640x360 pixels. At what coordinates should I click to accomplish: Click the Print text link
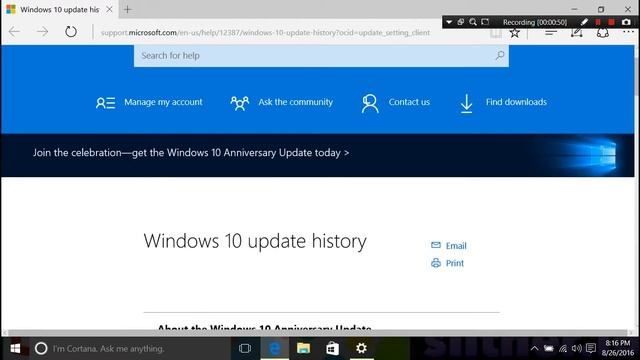click(x=455, y=263)
